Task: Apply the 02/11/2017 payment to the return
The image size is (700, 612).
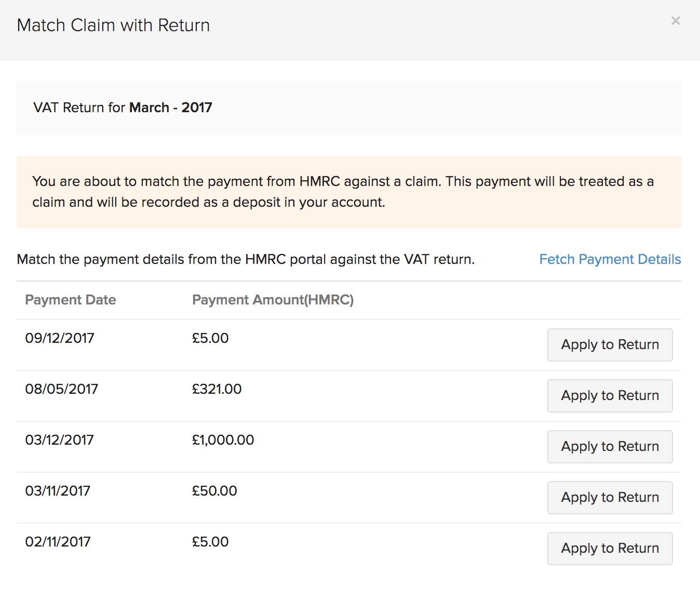Action: pos(610,548)
